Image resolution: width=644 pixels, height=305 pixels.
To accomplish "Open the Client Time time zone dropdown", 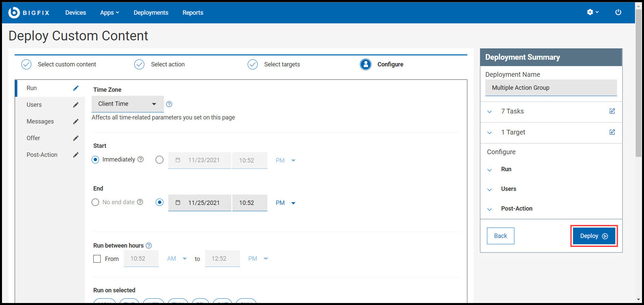I will click(127, 104).
